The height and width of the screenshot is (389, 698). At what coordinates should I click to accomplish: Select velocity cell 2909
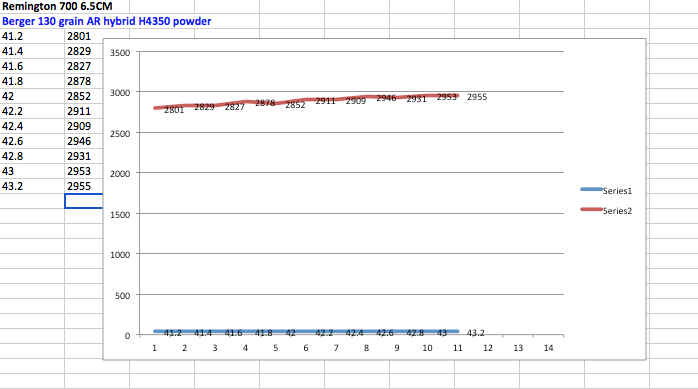(x=84, y=126)
